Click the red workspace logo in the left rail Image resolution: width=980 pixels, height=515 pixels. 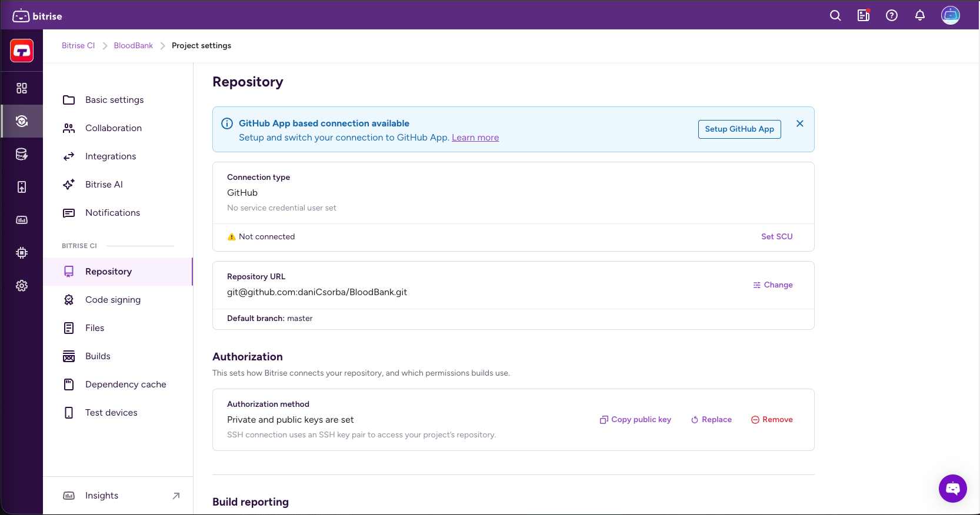[x=22, y=51]
